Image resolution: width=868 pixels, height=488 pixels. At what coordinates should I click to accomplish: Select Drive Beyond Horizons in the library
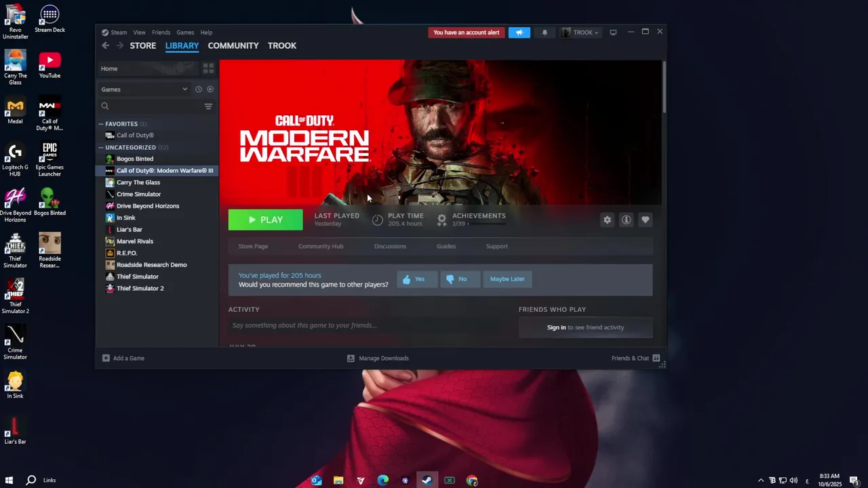point(157,206)
